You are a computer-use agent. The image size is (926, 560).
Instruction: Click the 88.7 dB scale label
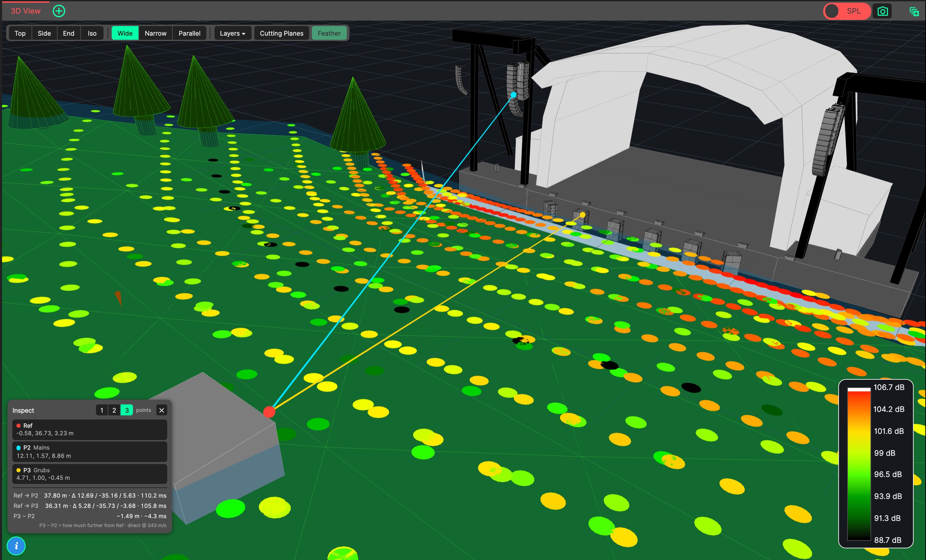(887, 540)
